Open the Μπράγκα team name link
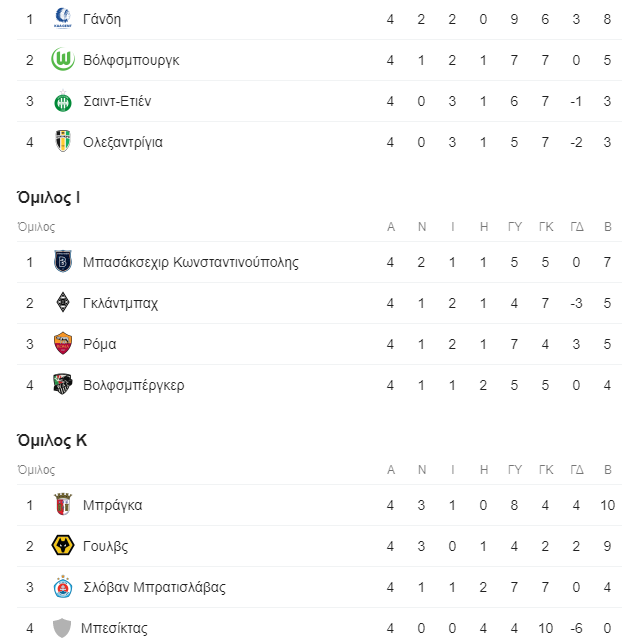This screenshot has height=643, width=622. [x=112, y=505]
